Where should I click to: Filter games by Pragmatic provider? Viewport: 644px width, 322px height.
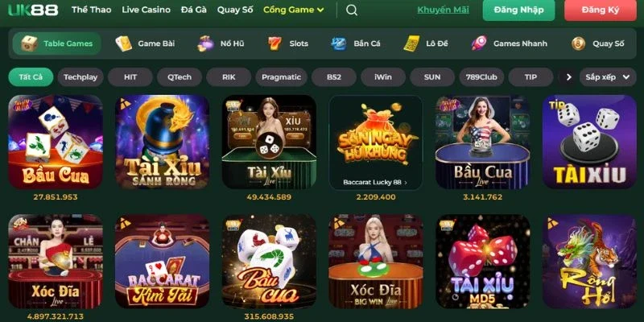(x=281, y=76)
